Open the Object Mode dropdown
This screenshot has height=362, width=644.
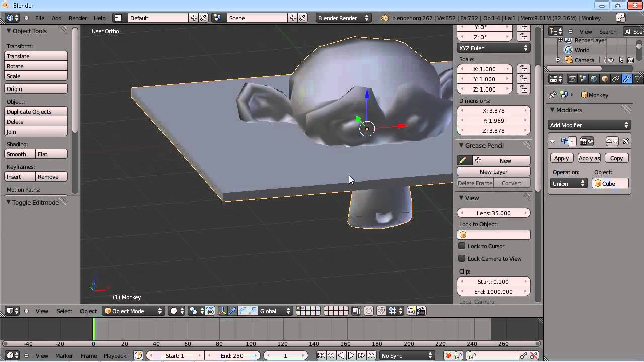coord(133,311)
